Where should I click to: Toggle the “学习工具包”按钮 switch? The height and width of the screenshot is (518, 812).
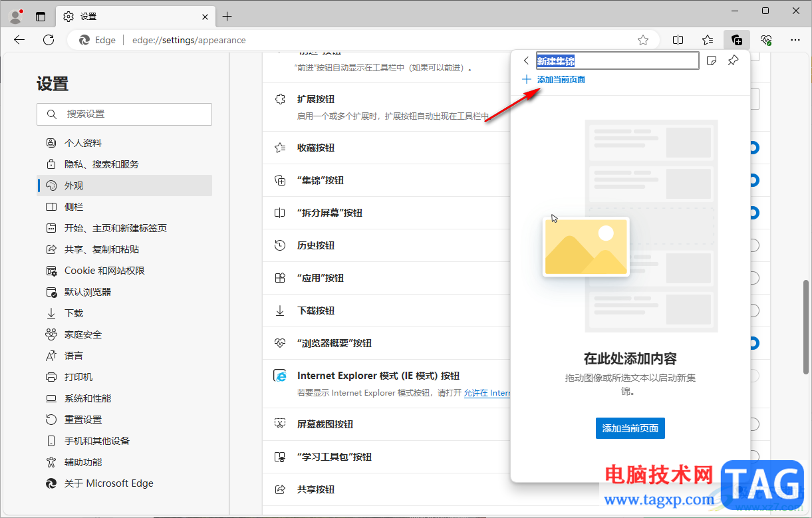[754, 457]
